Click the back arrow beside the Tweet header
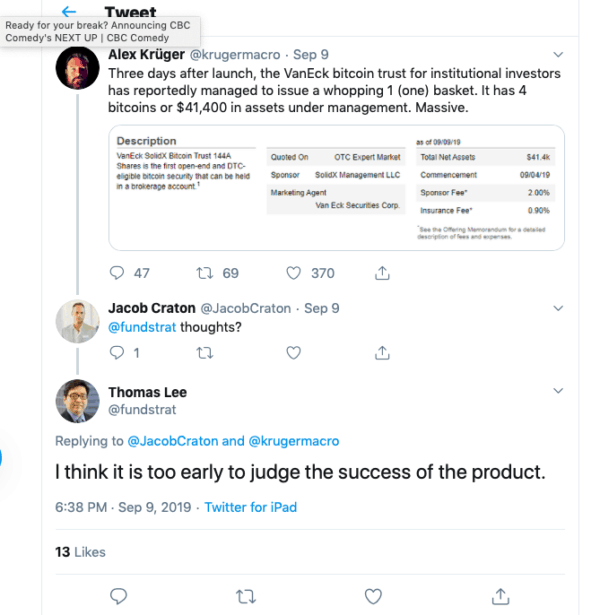Viewport: 600px width, 615px height. (x=69, y=11)
